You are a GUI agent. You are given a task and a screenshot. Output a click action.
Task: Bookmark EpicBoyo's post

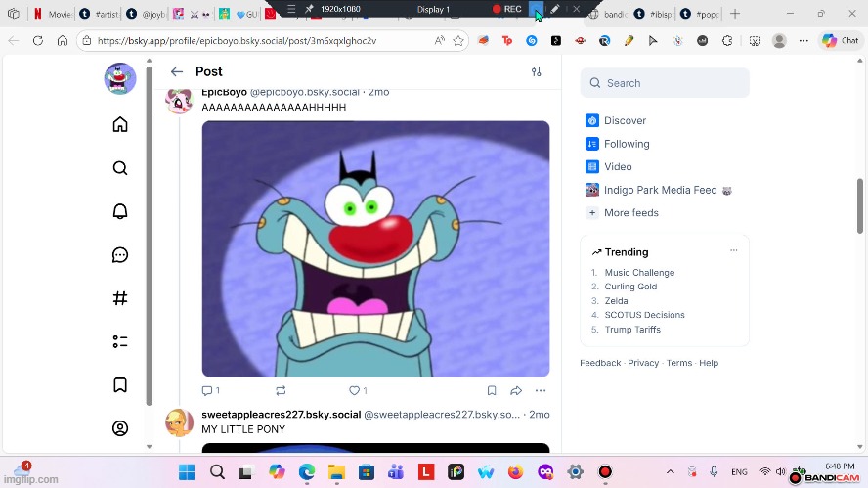492,390
